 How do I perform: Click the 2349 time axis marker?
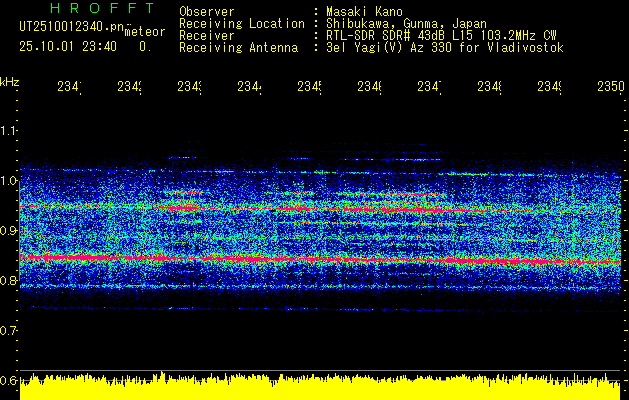[550, 87]
